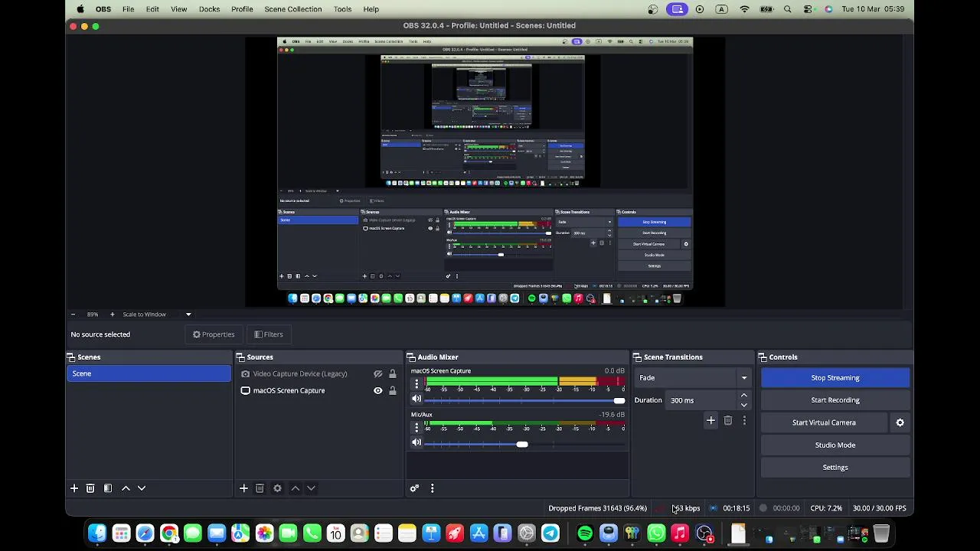Viewport: 980px width, 551px height.
Task: Adjust Mic/Aux volume slider
Action: click(x=524, y=445)
